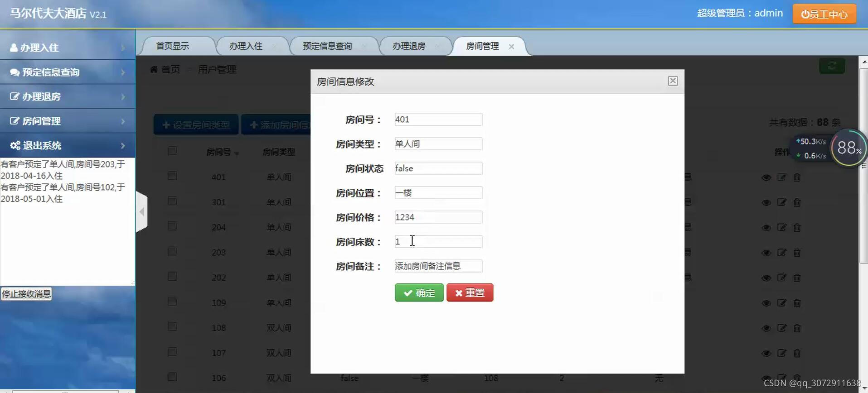The width and height of the screenshot is (868, 393).
Task: Delete room 202 trash icon
Action: click(x=797, y=278)
